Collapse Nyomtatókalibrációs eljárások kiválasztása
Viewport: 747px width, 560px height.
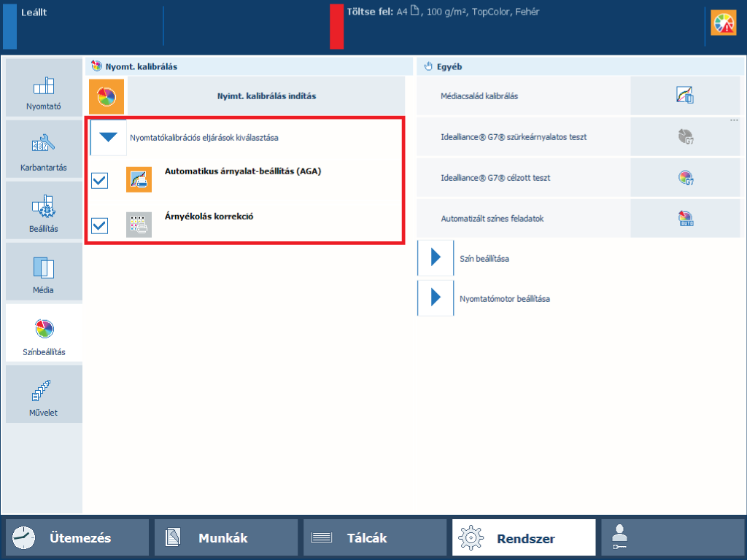(109, 138)
